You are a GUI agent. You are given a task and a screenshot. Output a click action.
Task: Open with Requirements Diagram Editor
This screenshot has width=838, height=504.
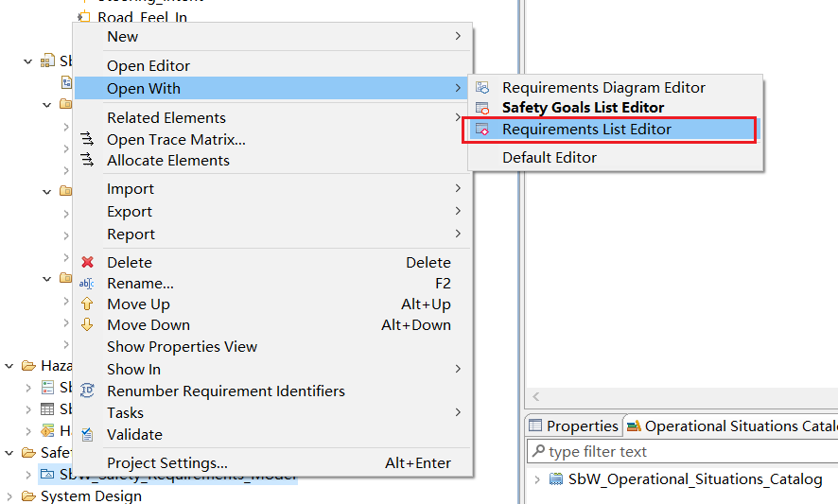coord(616,87)
